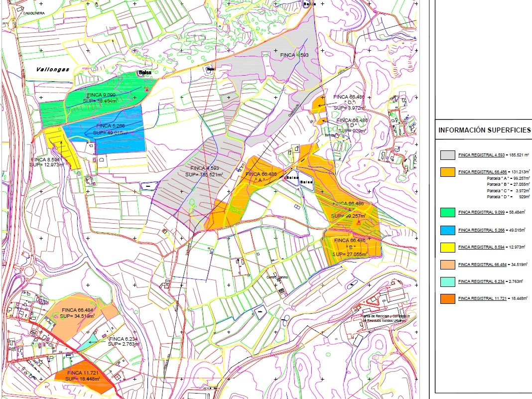Screen dimensions: 532x399
Task: Click the aqua legend swatch for Finca 6.234
Action: [x=447, y=281]
